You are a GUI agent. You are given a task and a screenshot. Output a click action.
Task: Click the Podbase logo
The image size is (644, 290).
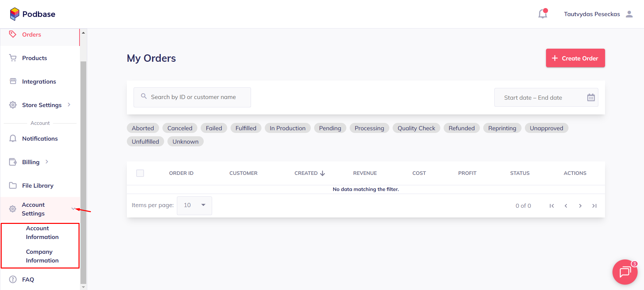(x=33, y=14)
